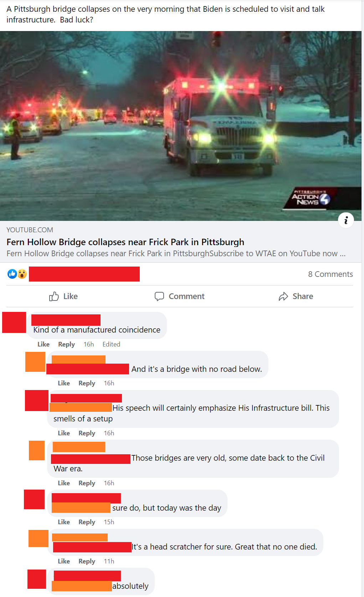Open the Edited label on first comment
Image resolution: width=364 pixels, height=597 pixels.
[x=111, y=344]
